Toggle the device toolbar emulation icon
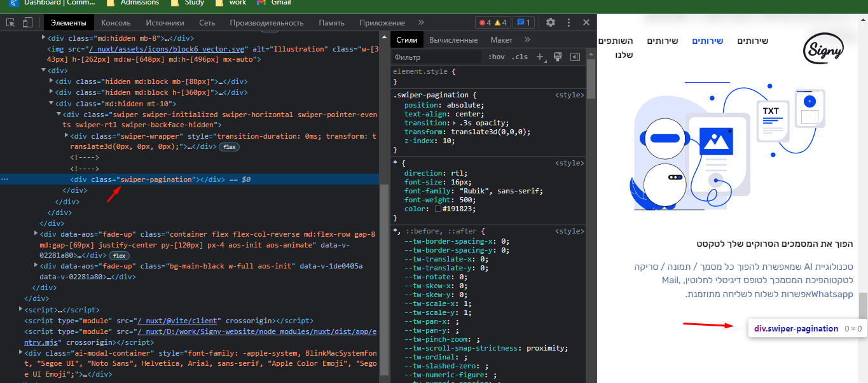 [x=26, y=22]
